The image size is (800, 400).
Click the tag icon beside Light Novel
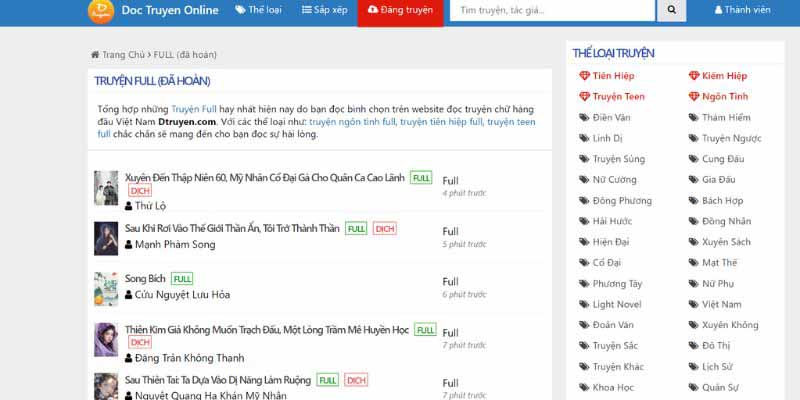click(x=584, y=305)
